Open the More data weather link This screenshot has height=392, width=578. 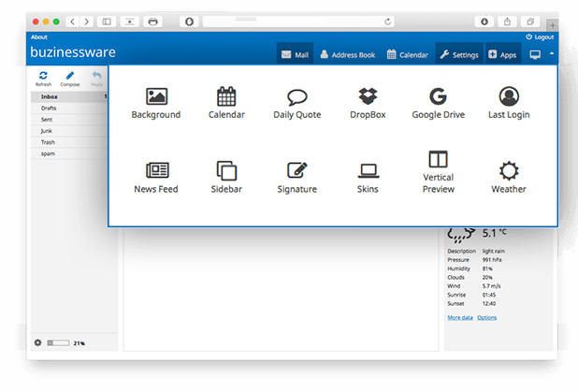coord(459,317)
